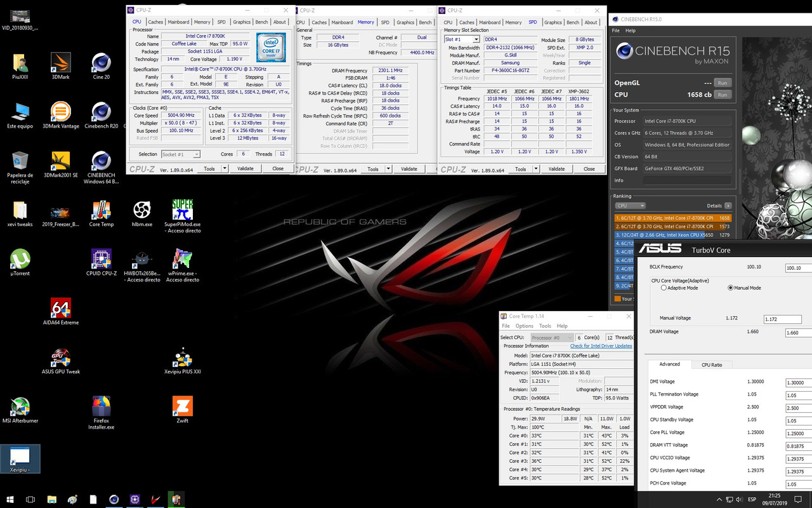Expand Details arrow in Cinebench ranking
This screenshot has width=812, height=508.
(x=728, y=206)
